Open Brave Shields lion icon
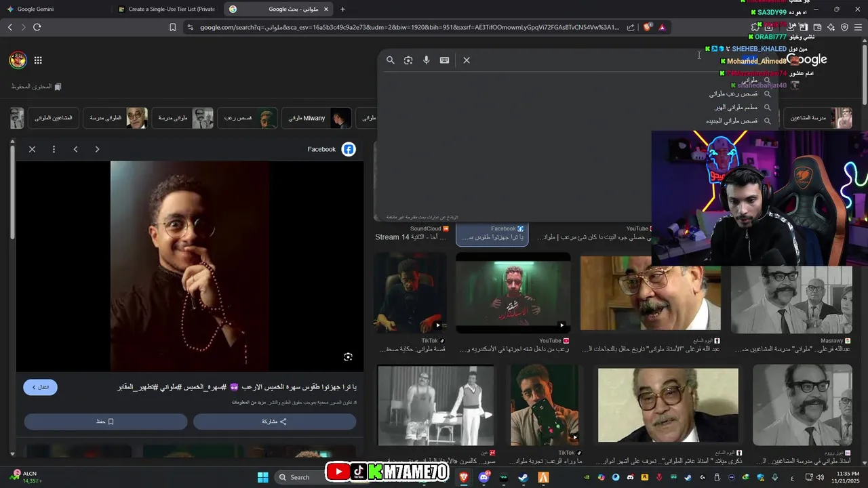 click(x=648, y=27)
